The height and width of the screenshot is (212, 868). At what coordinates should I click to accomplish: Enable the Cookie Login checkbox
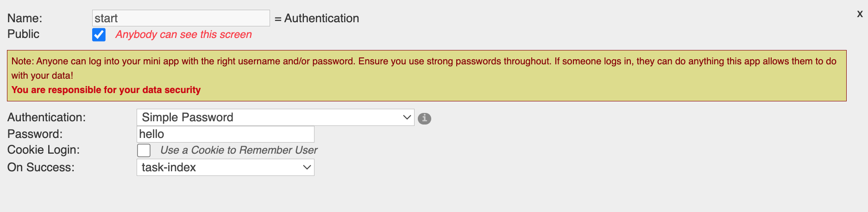pyautogui.click(x=144, y=150)
